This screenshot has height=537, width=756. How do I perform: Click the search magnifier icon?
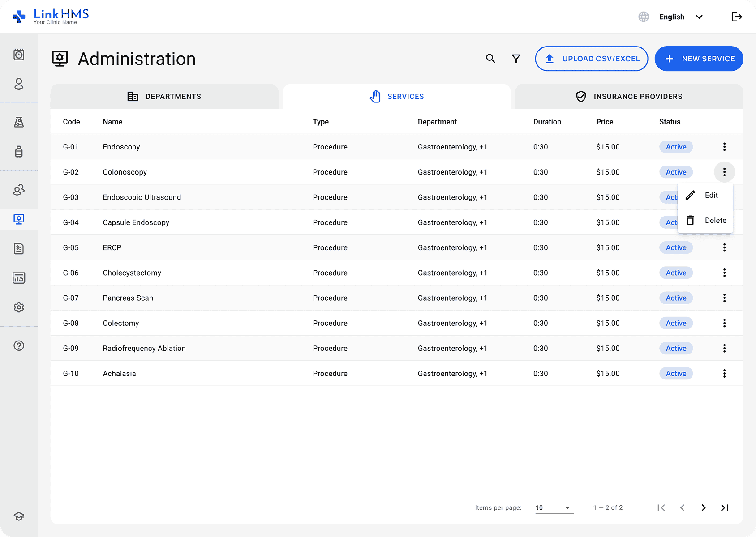click(x=490, y=59)
